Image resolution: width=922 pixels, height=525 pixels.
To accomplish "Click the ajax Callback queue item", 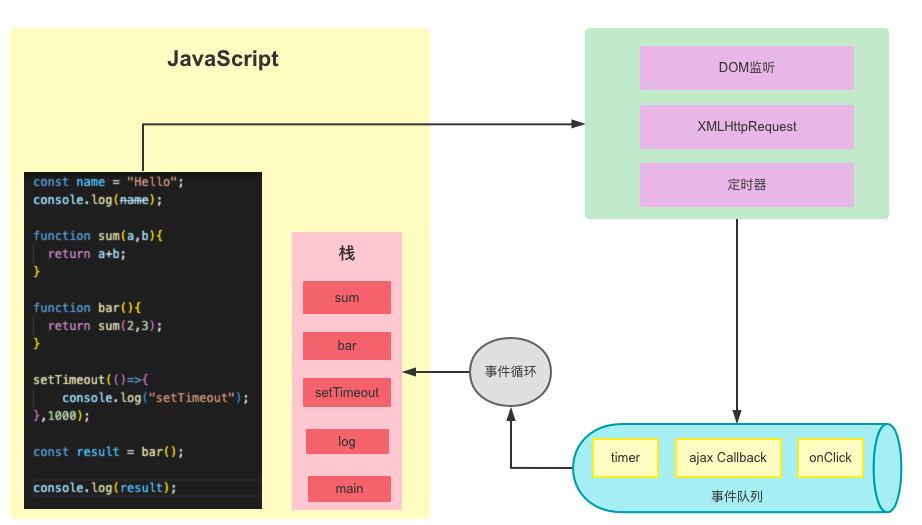I will click(727, 458).
